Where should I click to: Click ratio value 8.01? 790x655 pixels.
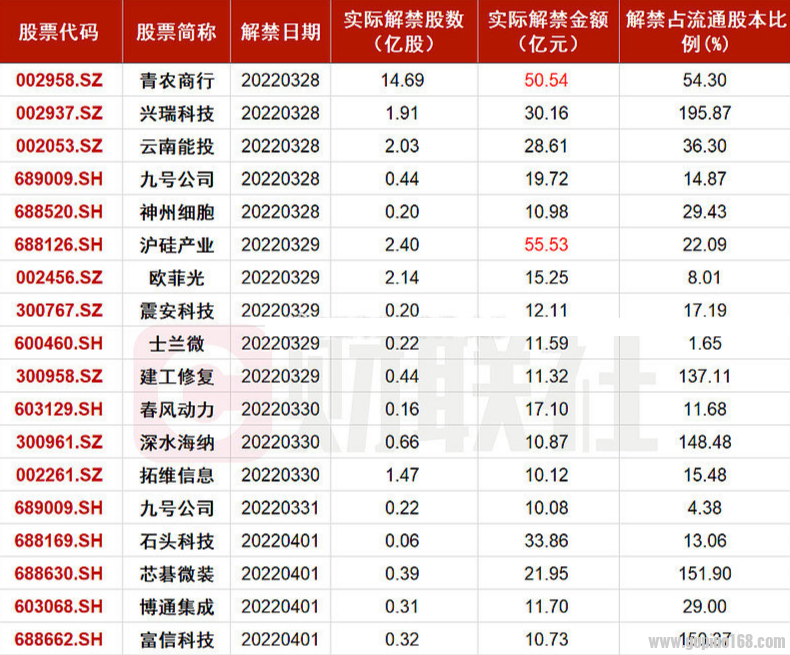click(705, 278)
